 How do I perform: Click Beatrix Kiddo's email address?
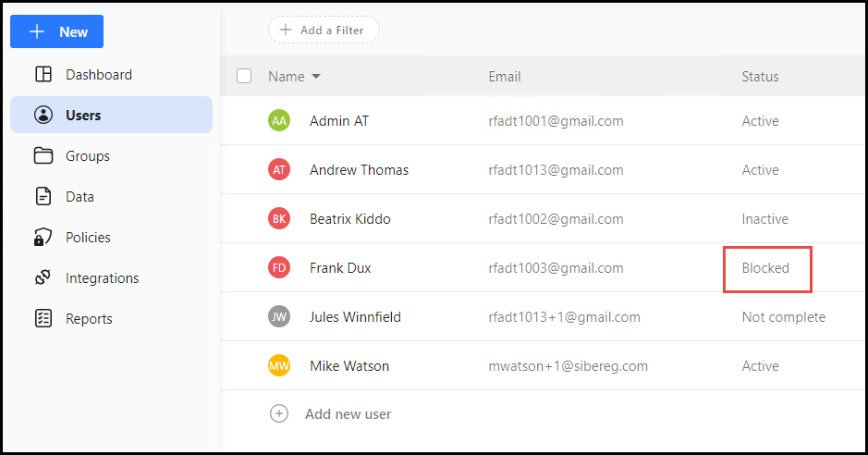tap(556, 219)
